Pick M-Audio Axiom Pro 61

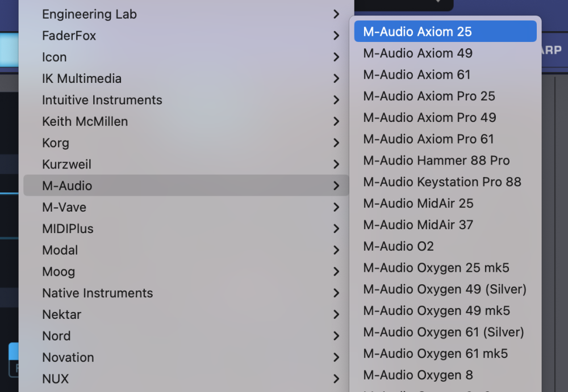pos(428,139)
